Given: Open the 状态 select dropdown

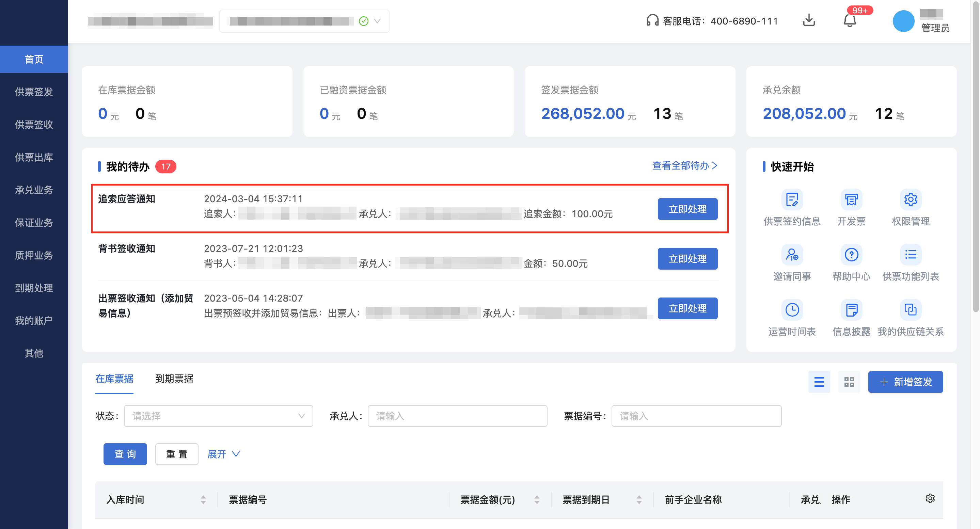Looking at the screenshot, I should click(x=218, y=416).
